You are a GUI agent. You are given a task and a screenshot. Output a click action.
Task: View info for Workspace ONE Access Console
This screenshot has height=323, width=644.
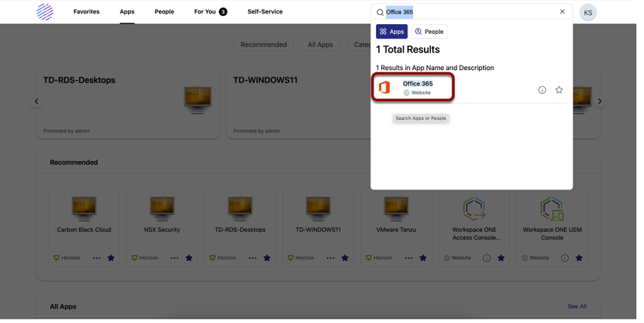492,261
